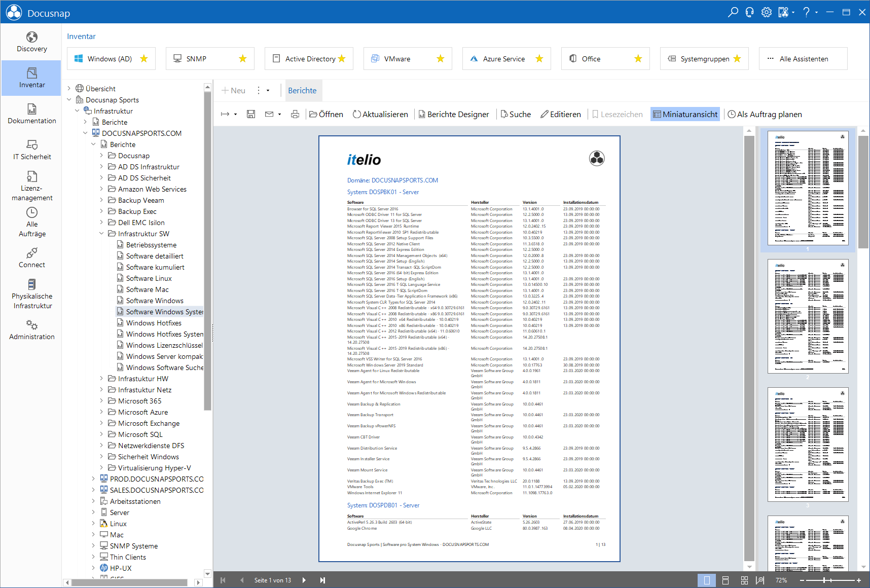Toggle Miniaturansicht thumbnail view
Screen dimensions: 870x588
(685, 115)
